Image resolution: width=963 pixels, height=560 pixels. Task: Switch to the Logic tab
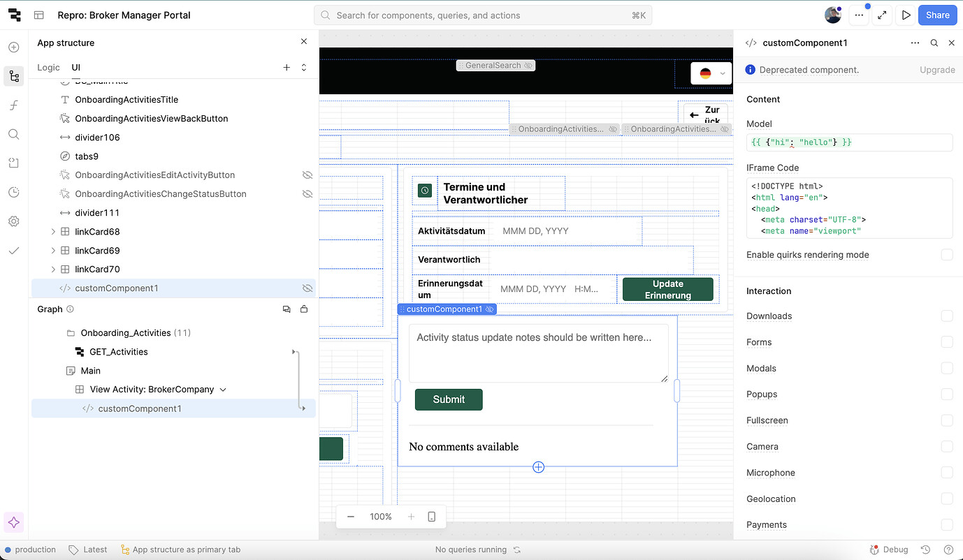tap(48, 68)
